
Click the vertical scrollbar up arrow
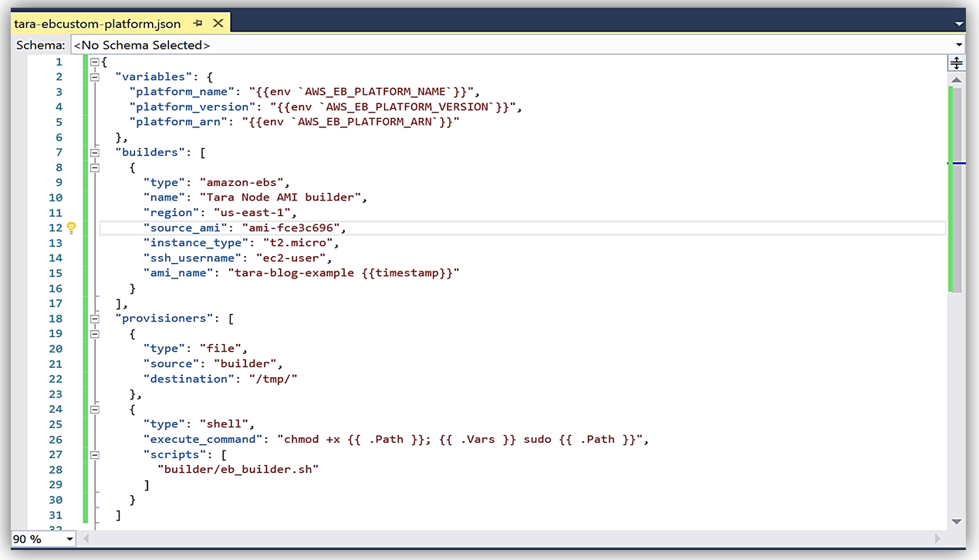956,79
